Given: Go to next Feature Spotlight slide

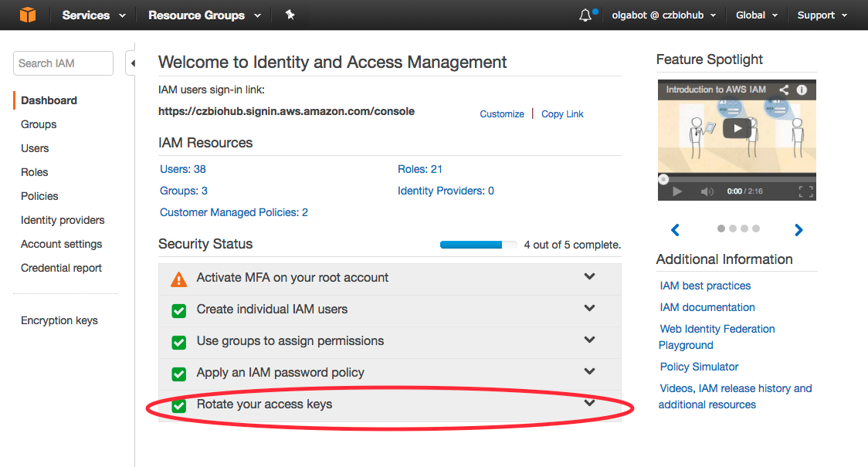Looking at the screenshot, I should [798, 230].
